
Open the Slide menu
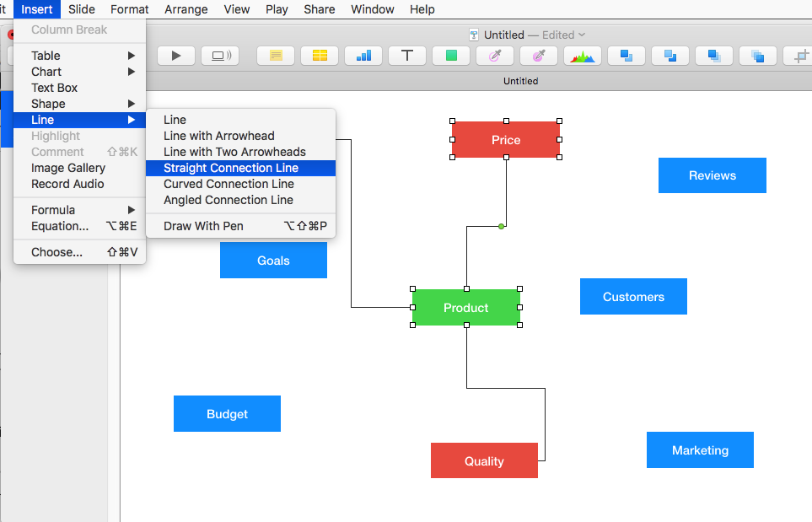pyautogui.click(x=81, y=9)
